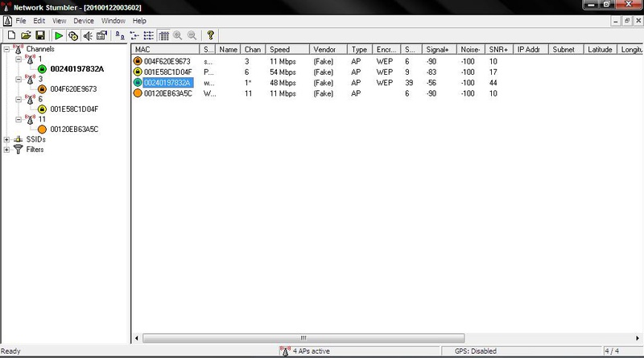Open the File menu
The height and width of the screenshot is (358, 644).
point(21,21)
